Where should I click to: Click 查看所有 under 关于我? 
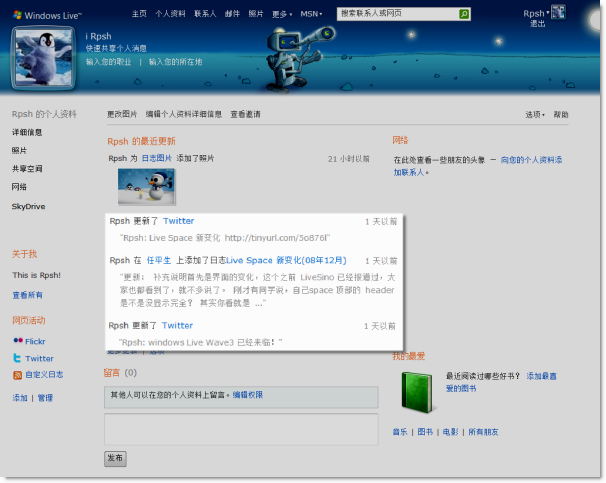(x=27, y=295)
